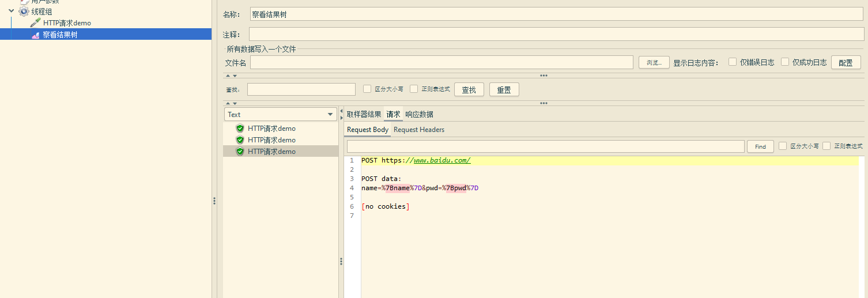Click the 显示日志内容: label
868x298 pixels.
pos(696,62)
